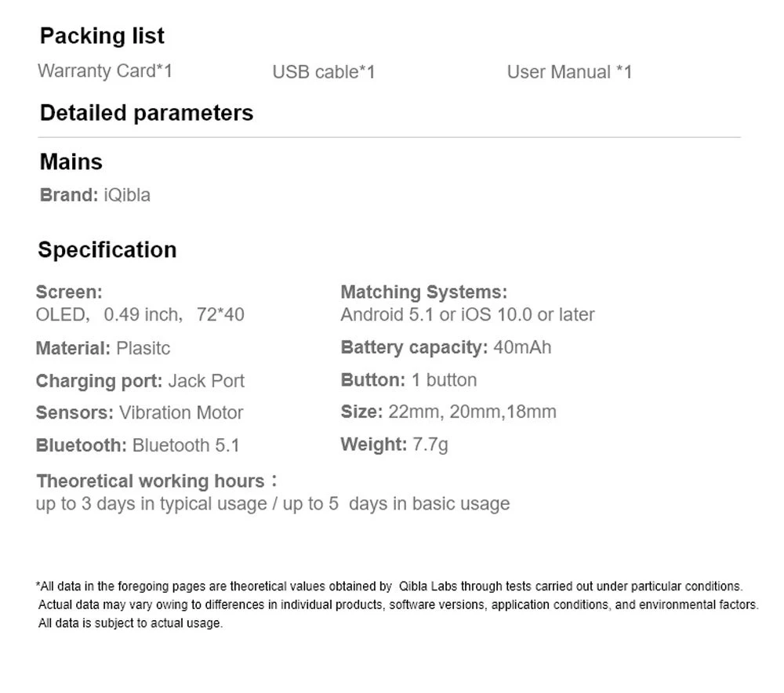Click Android 5.1 or iOS 10.0 text
Screen dimensions: 784x693
[x=467, y=315]
